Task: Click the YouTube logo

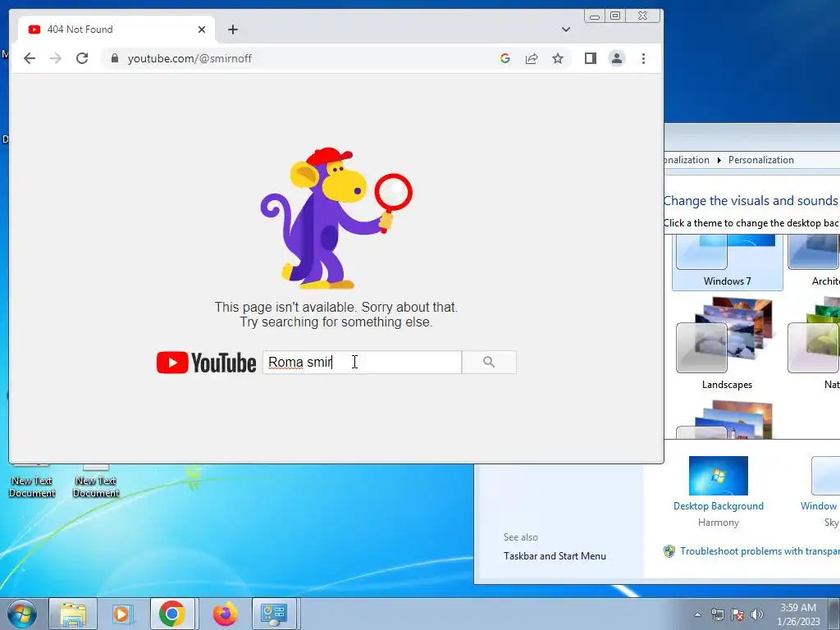Action: (x=206, y=363)
